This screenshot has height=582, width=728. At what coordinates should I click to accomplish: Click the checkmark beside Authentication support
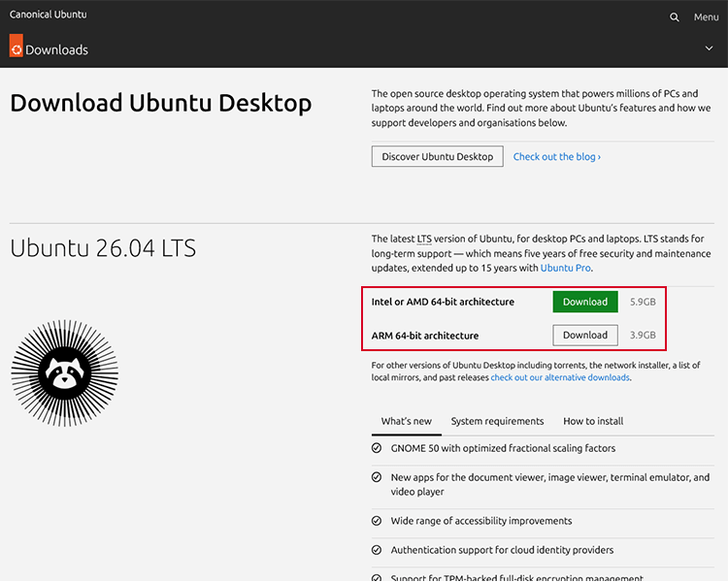click(x=377, y=550)
